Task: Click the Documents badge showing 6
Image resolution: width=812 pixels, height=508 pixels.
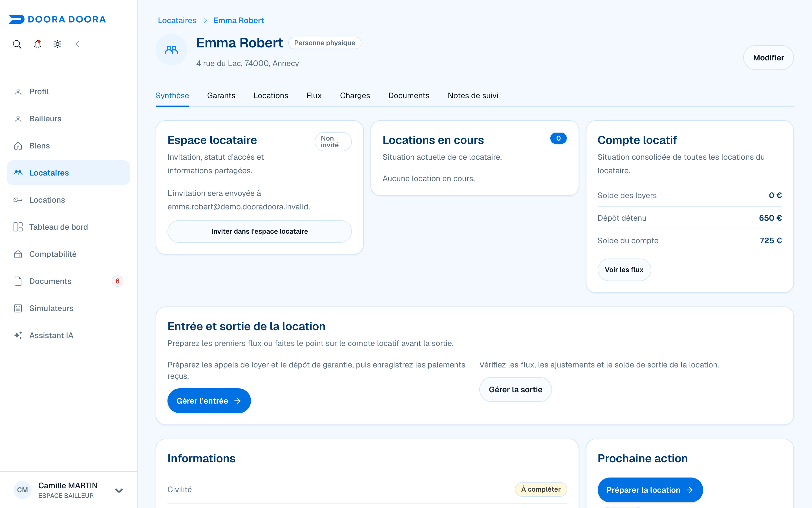Action: (118, 281)
